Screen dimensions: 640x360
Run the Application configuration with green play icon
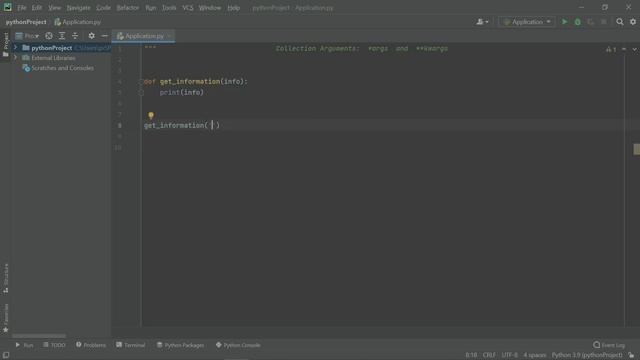pos(564,22)
